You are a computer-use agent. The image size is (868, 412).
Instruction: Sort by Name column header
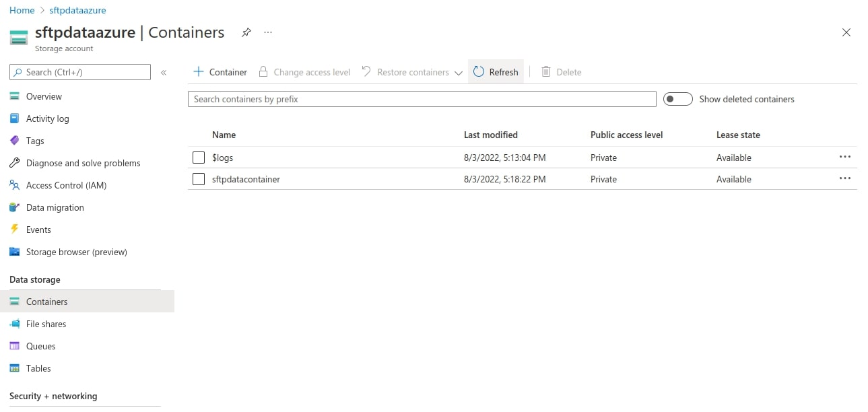(224, 135)
